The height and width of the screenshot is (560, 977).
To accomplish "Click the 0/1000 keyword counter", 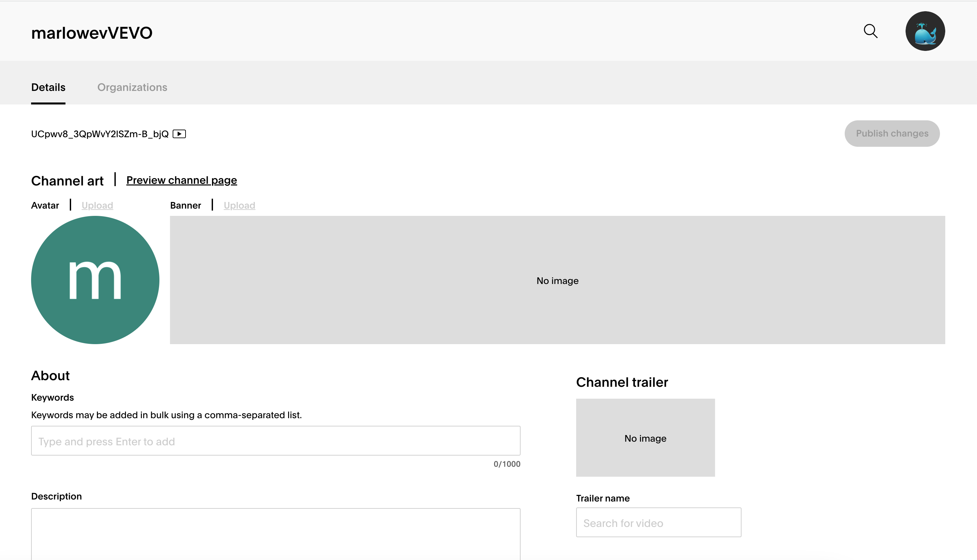I will (x=506, y=464).
